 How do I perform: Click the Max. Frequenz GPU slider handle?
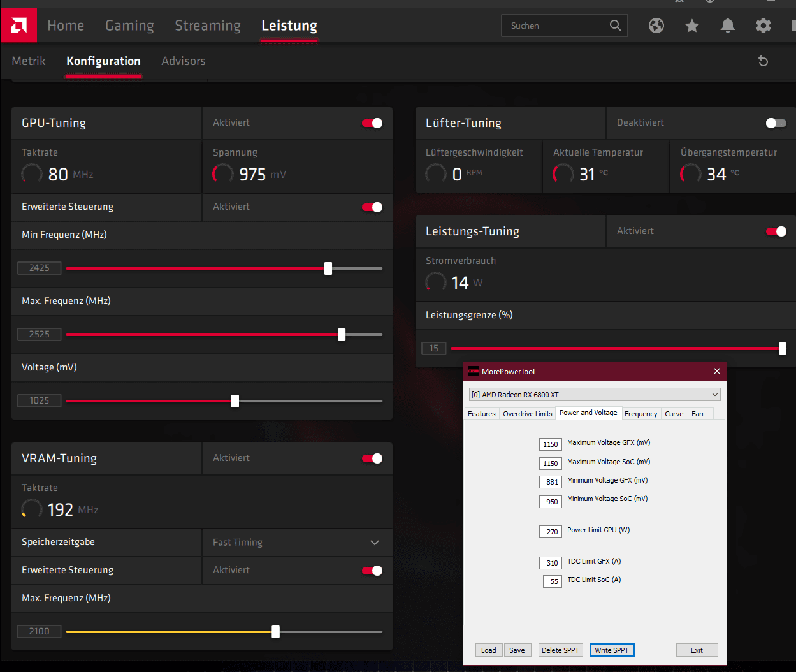coord(342,335)
